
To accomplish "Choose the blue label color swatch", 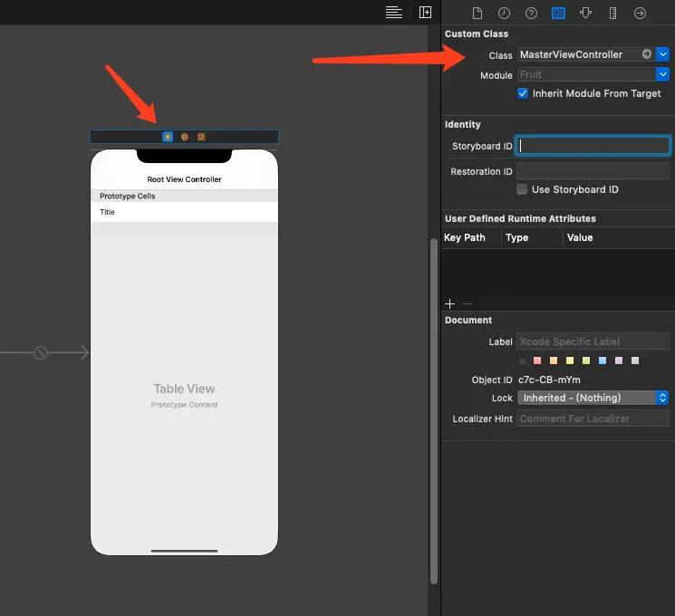I will pyautogui.click(x=603, y=361).
